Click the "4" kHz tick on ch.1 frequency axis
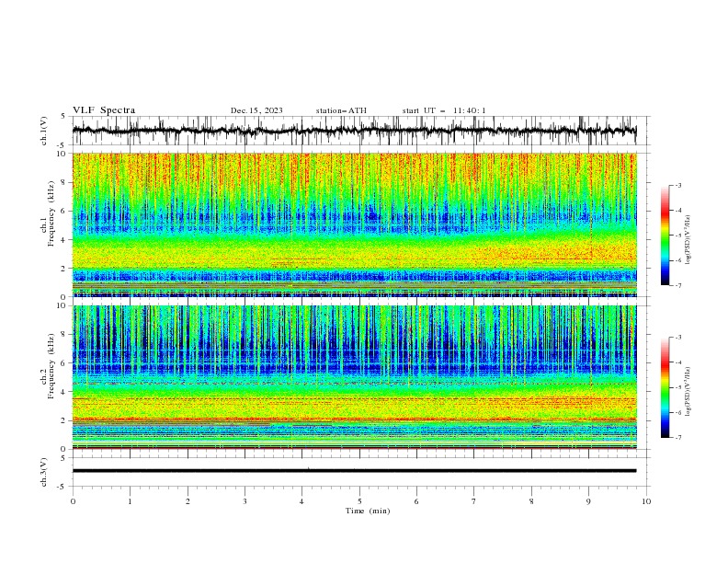The height and width of the screenshot is (563, 728). click(64, 240)
